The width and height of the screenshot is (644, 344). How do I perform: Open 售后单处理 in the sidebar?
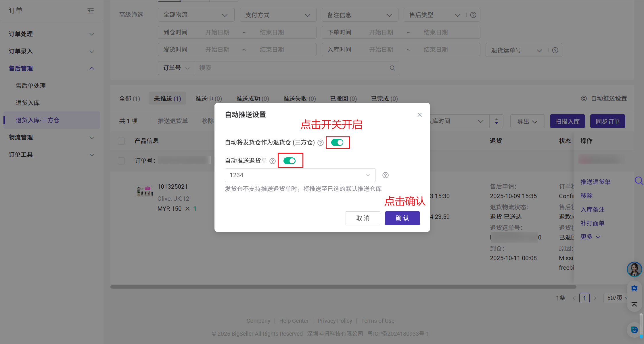pos(31,86)
